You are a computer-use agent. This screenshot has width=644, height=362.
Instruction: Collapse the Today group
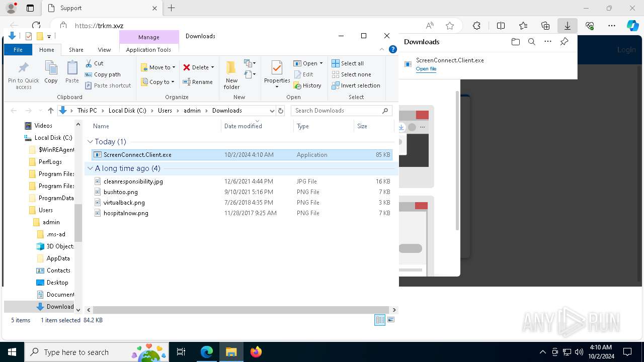tap(90, 142)
